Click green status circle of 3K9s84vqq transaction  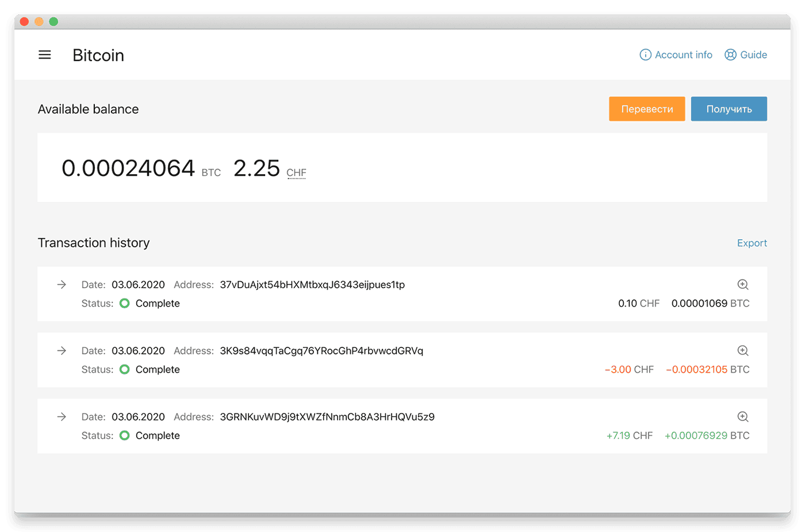124,369
